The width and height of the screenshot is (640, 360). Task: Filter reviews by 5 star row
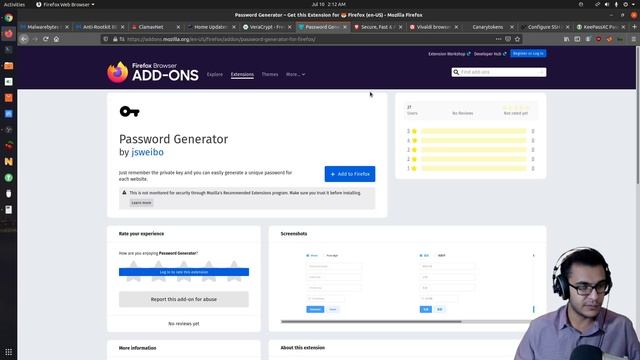click(x=471, y=131)
